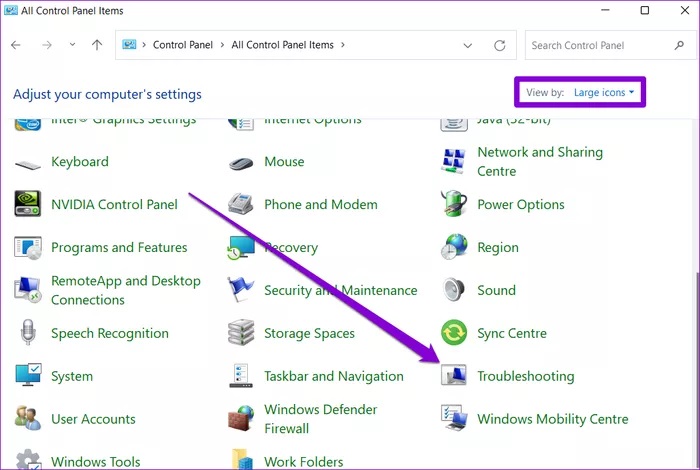Image resolution: width=700 pixels, height=470 pixels.
Task: Open the Programs and Features link
Action: [119, 247]
